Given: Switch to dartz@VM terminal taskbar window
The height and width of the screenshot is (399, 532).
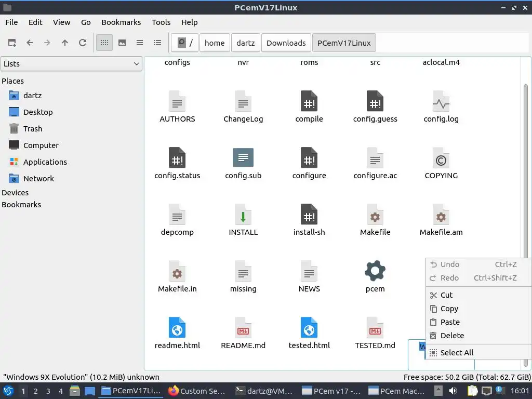Looking at the screenshot, I should click(265, 391).
